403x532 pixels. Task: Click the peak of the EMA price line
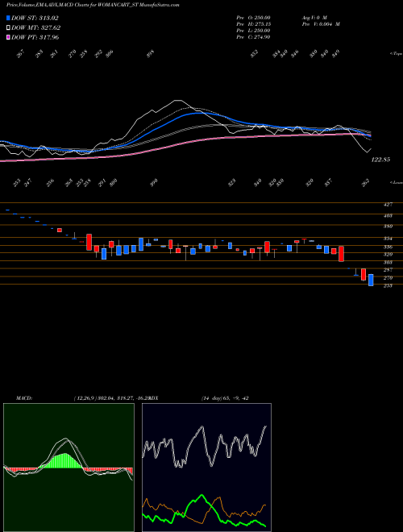click(x=178, y=101)
